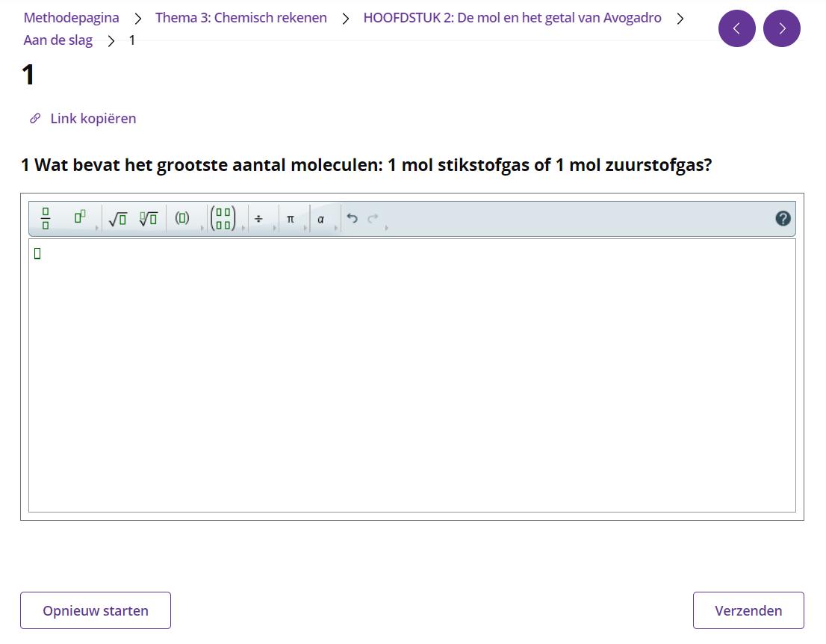Viewport: 826px width, 644px height.
Task: Go to the previous exercise arrow
Action: 736,28
